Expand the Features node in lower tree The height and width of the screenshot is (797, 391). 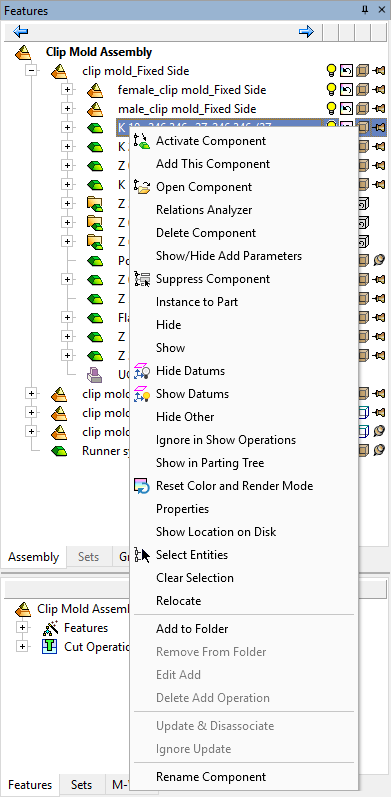(21, 628)
